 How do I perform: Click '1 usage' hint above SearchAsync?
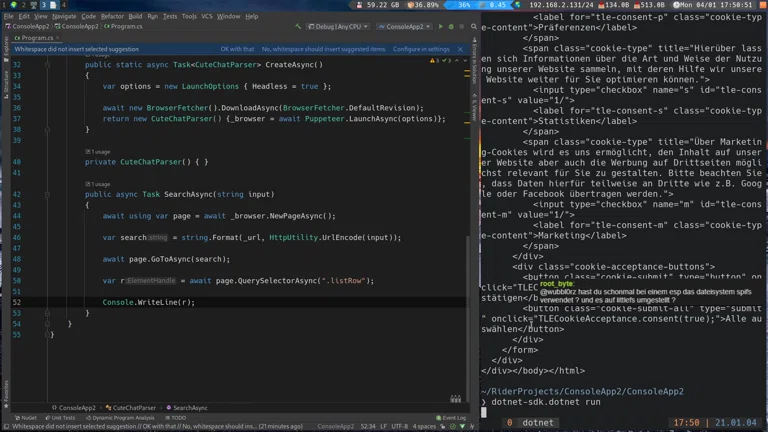tap(97, 184)
